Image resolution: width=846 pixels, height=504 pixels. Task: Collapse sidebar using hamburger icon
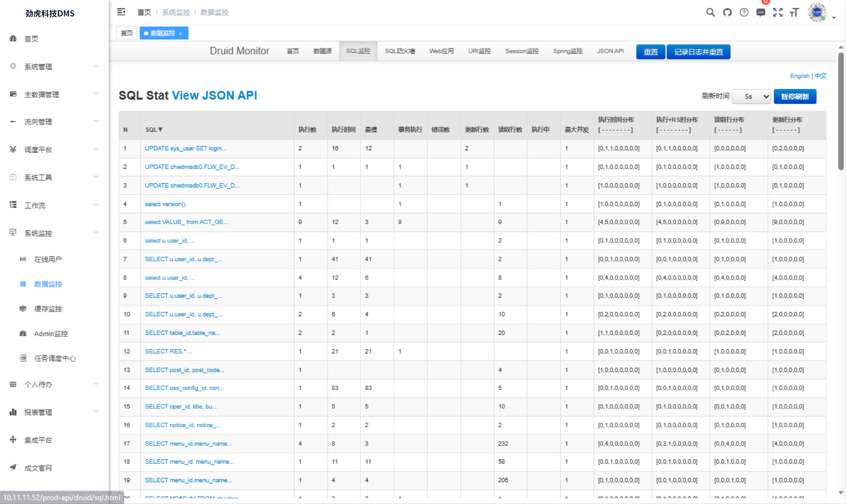[121, 12]
